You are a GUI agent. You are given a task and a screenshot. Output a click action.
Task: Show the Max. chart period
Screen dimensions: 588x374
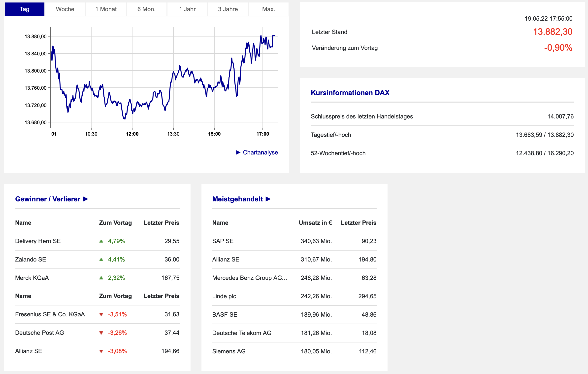click(269, 9)
